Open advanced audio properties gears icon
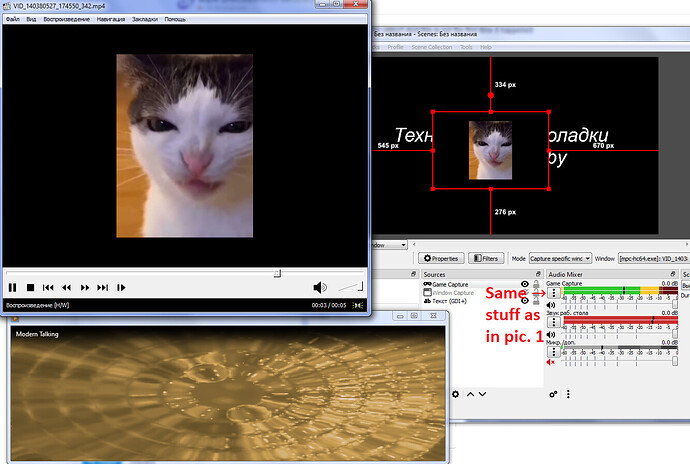This screenshot has height=464, width=690. tap(553, 394)
